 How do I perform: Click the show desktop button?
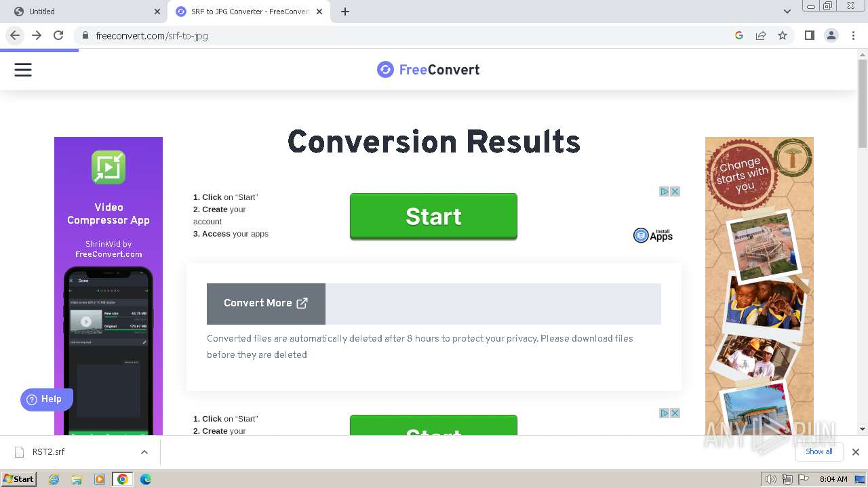tap(861, 479)
